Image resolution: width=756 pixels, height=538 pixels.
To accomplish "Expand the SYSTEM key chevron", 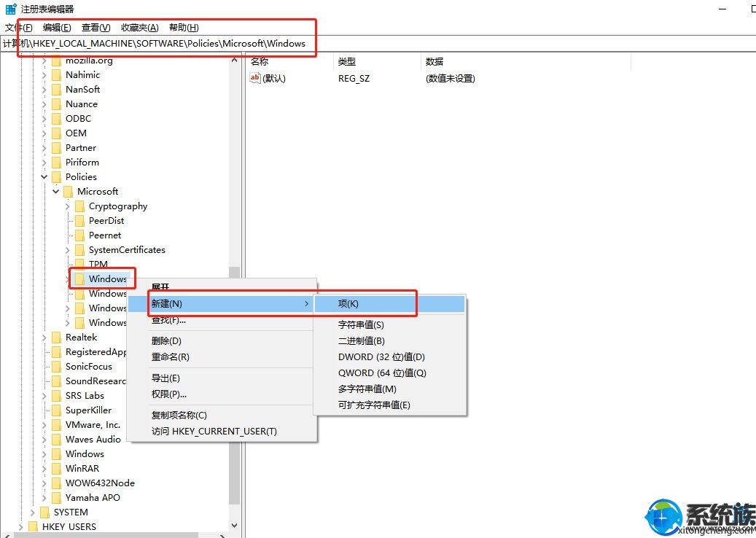I will coord(32,512).
